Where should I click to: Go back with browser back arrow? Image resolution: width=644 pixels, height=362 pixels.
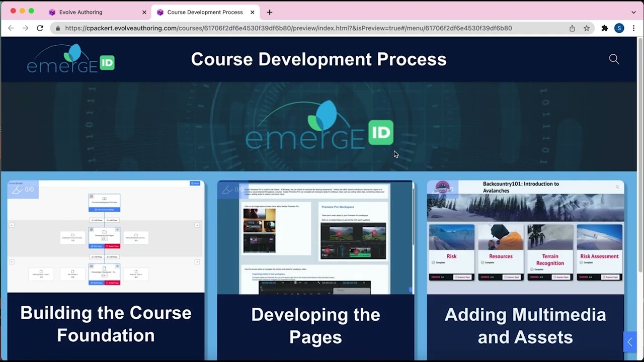pyautogui.click(x=11, y=28)
